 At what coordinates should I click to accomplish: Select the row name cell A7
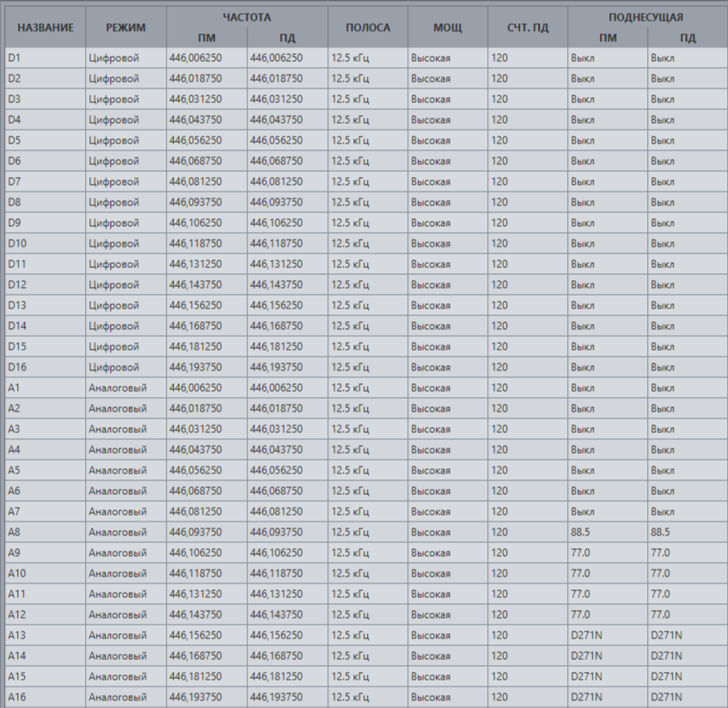(45, 511)
